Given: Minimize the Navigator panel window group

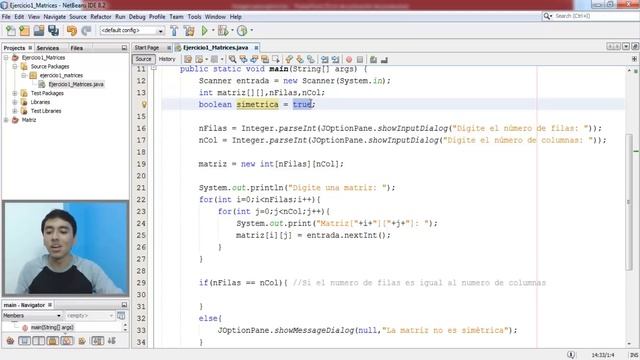Looking at the screenshot, I should point(124,305).
